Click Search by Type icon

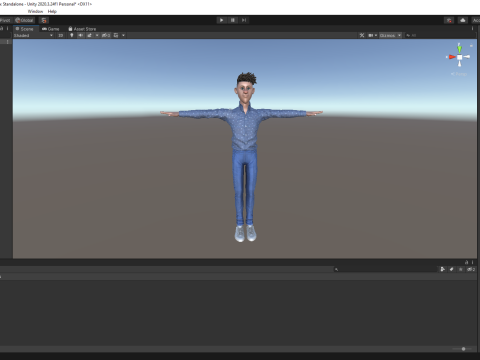(x=443, y=269)
